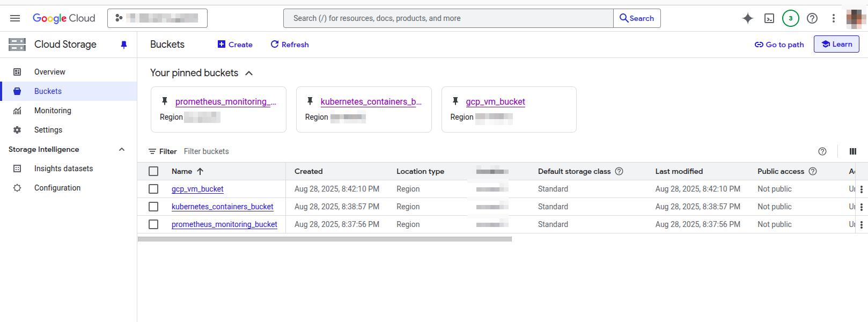868x322 pixels.
Task: Click the help question mark in top bar
Action: 812,18
